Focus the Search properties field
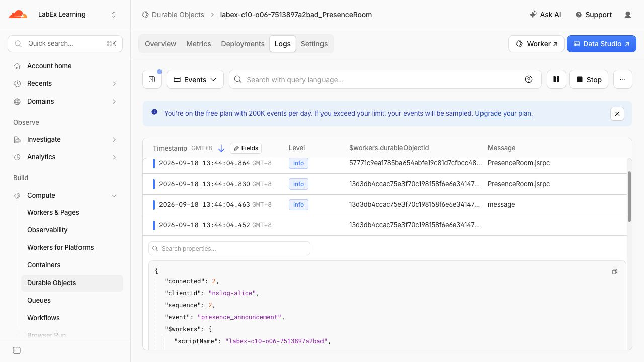This screenshot has height=362, width=644. tap(229, 248)
